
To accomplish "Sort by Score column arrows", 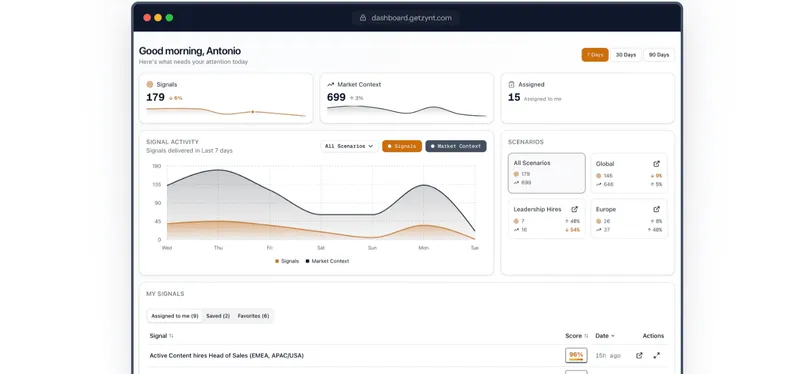I will click(x=586, y=336).
